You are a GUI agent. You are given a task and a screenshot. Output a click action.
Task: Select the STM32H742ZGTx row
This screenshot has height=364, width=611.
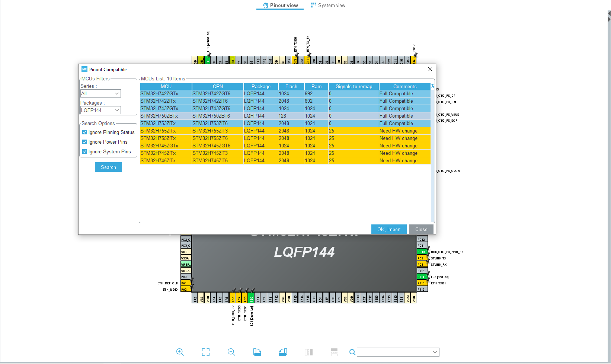[285, 93]
